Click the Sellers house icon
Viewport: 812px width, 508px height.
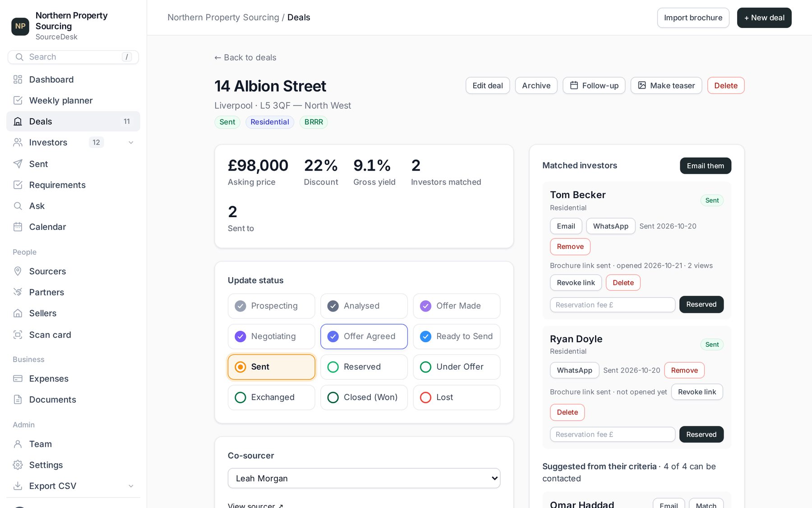pyautogui.click(x=18, y=313)
